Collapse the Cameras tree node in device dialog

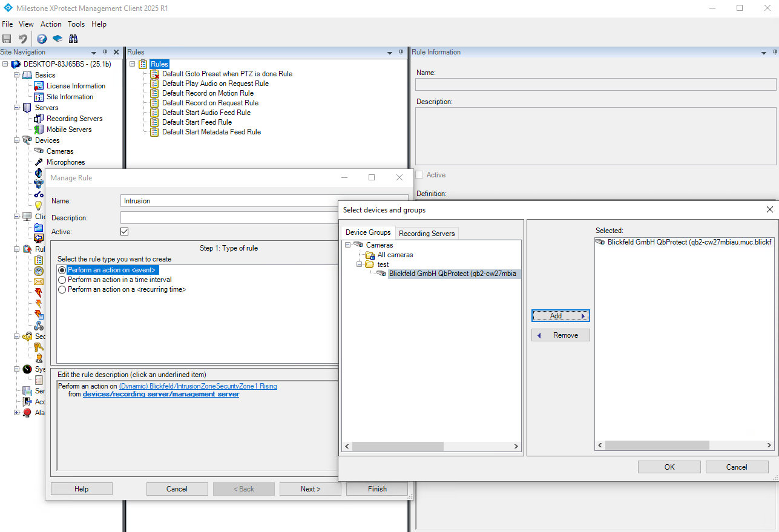pyautogui.click(x=348, y=245)
